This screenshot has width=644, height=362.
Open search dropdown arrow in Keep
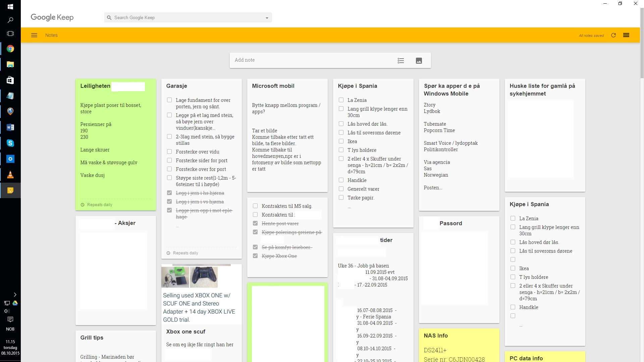click(267, 18)
